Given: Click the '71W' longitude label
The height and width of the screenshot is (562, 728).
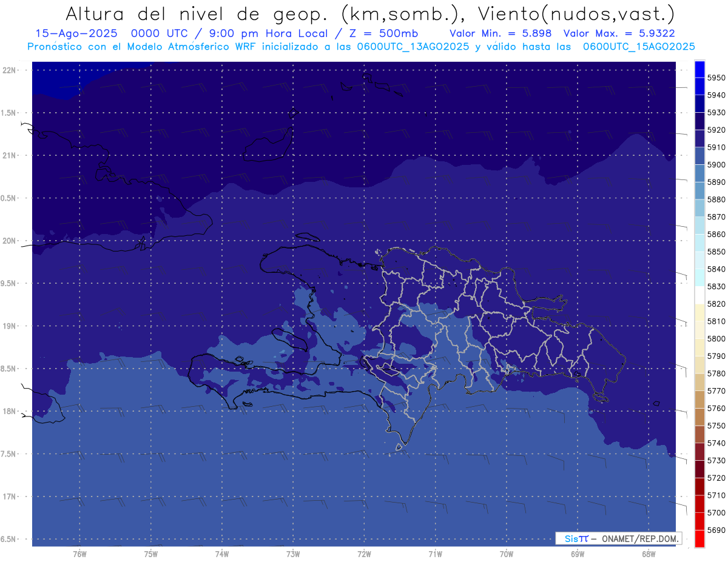Looking at the screenshot, I should coord(435,554).
